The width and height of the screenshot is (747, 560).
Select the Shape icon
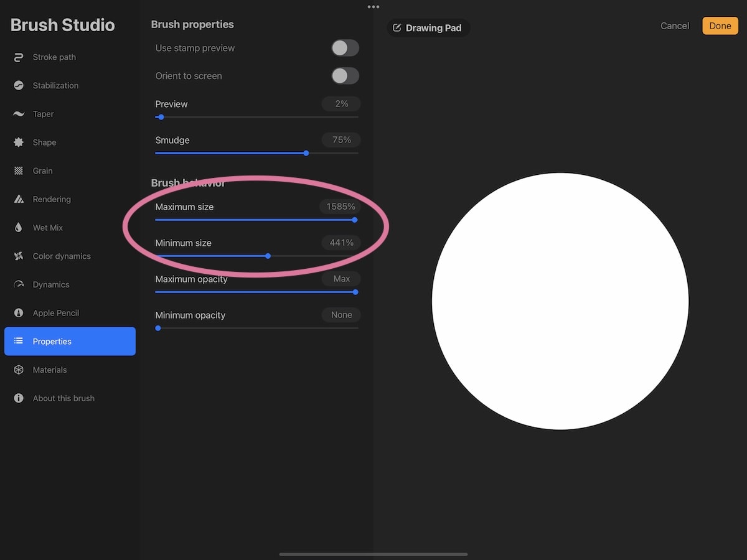(19, 142)
